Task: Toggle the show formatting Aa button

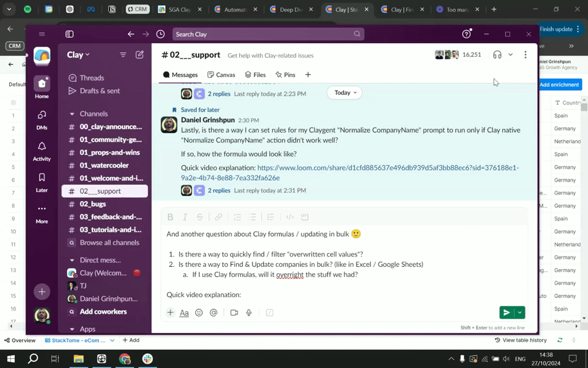Action: pyautogui.click(x=184, y=313)
